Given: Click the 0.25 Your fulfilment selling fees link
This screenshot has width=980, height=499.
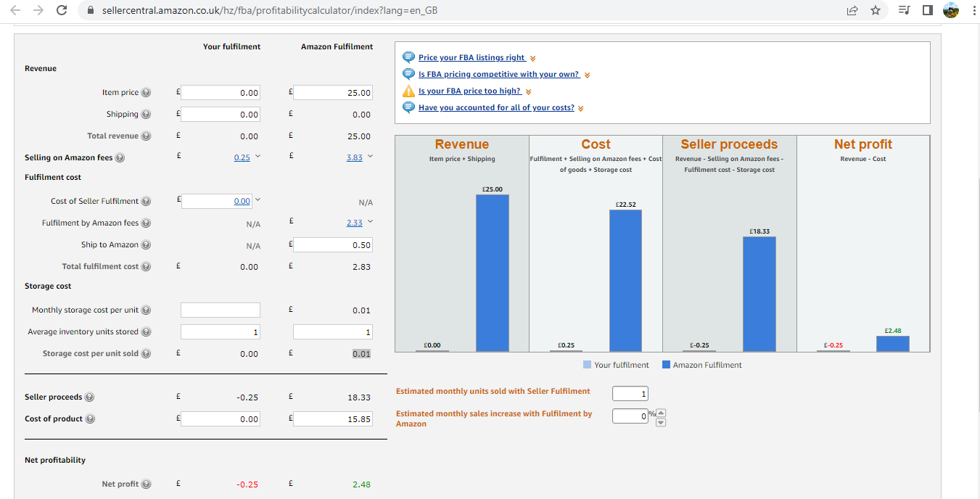Looking at the screenshot, I should pos(242,157).
